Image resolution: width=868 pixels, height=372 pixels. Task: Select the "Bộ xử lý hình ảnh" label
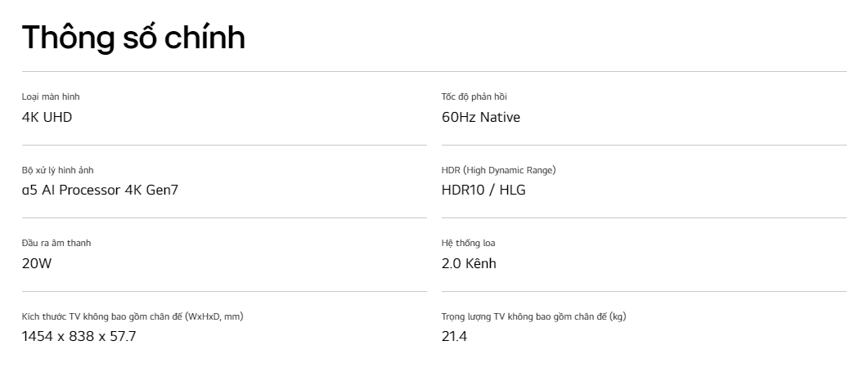point(57,171)
